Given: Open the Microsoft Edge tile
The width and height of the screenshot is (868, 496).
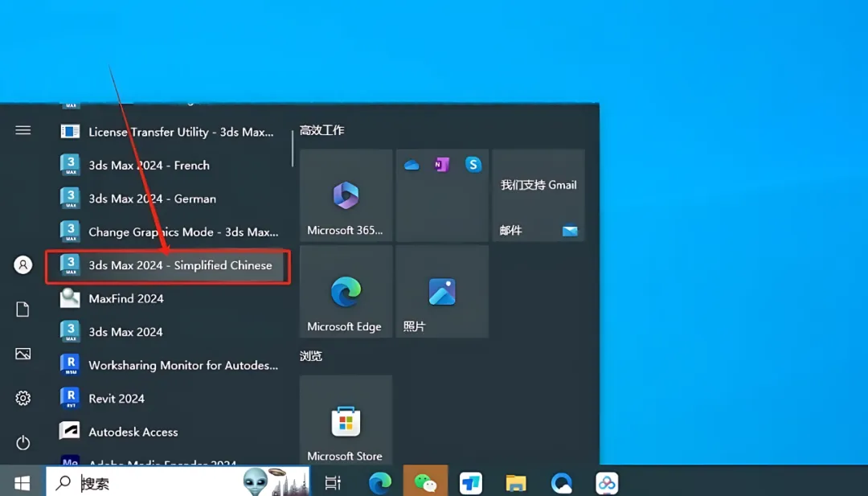Looking at the screenshot, I should tap(346, 291).
